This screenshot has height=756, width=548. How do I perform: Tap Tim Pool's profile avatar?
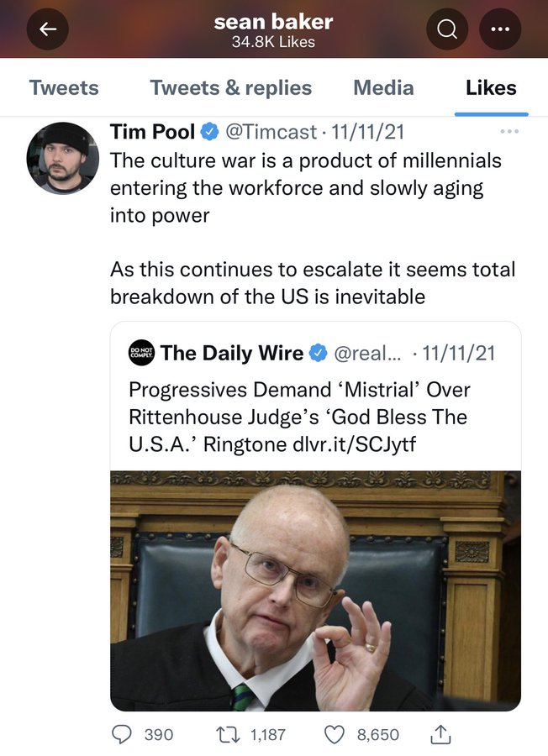point(58,159)
